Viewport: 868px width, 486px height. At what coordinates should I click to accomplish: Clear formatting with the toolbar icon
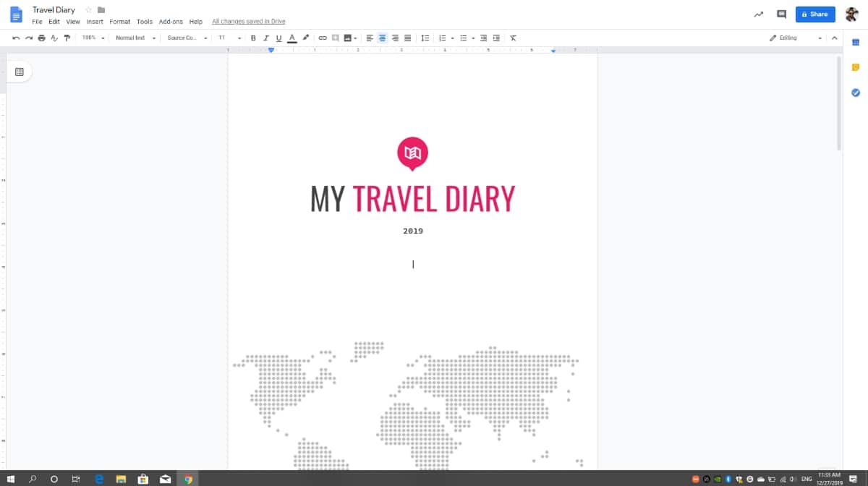pos(513,38)
